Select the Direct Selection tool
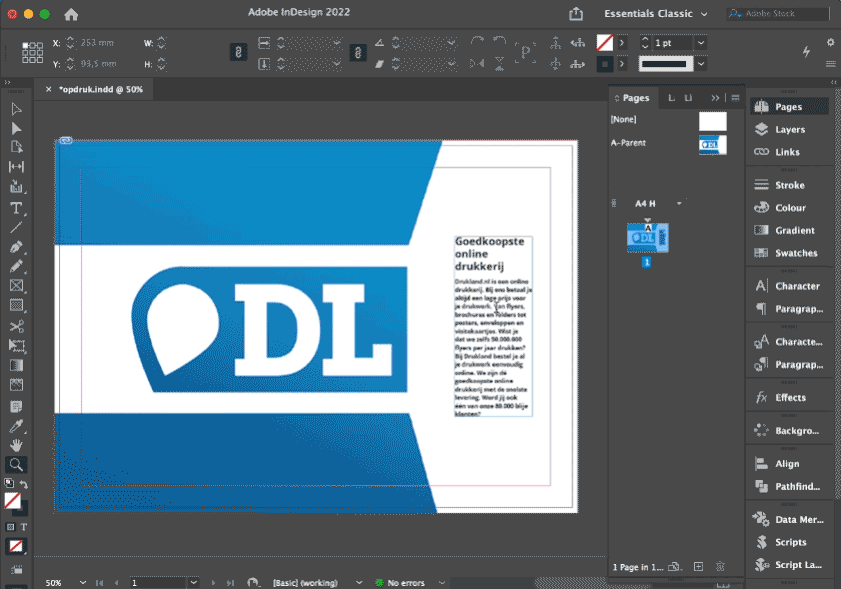841x589 pixels. click(x=16, y=129)
